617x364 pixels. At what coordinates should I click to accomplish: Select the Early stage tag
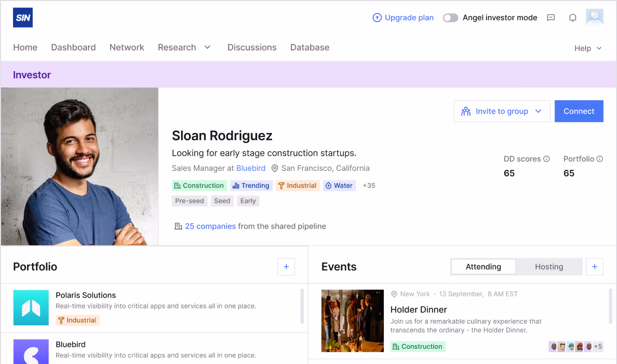248,201
